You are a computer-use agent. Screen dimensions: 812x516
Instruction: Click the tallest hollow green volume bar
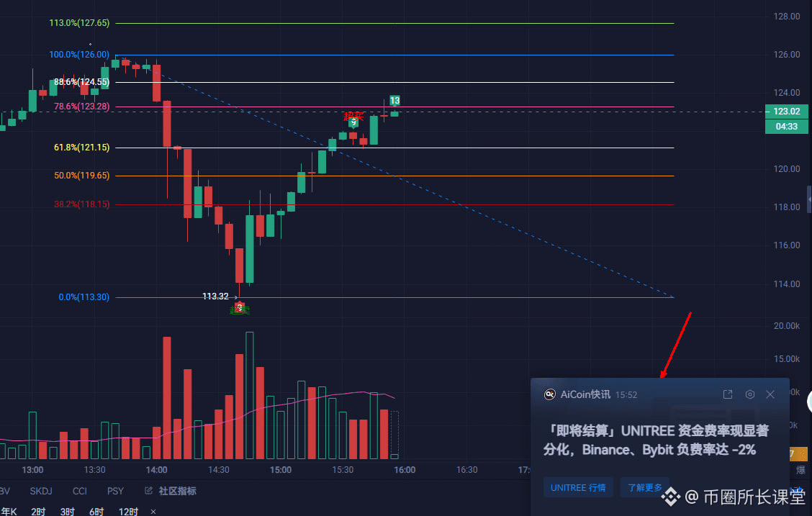[250, 395]
